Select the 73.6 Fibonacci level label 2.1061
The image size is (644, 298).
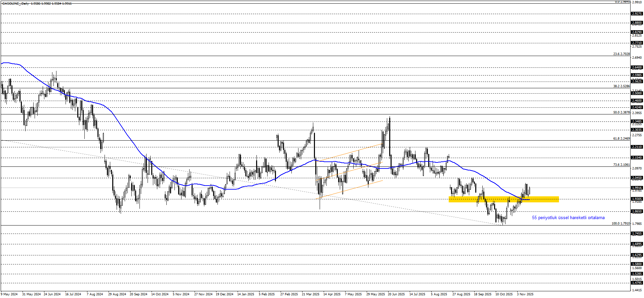[621, 165]
